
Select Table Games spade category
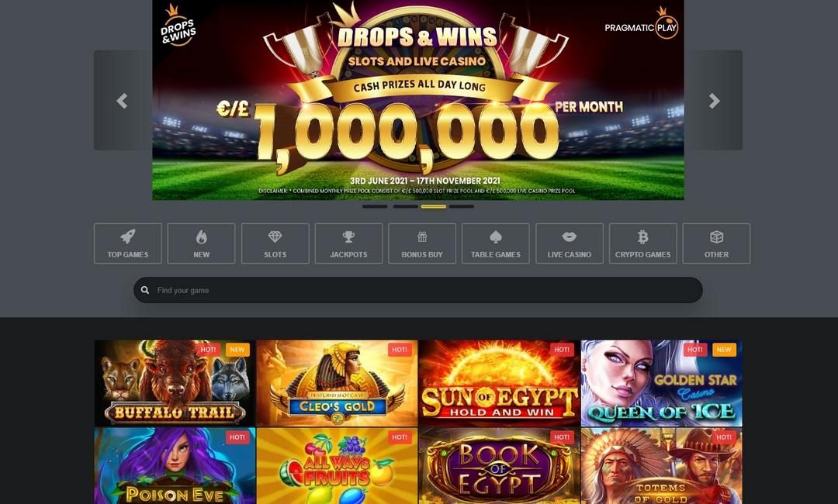click(x=495, y=243)
